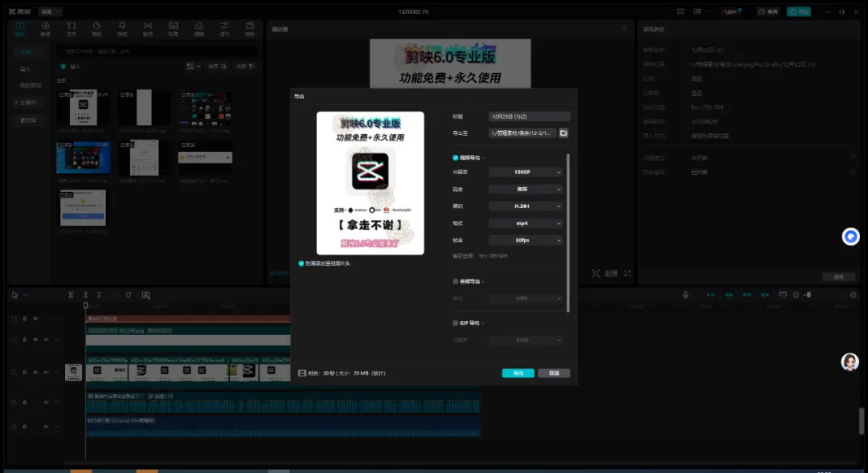Open the frame rate dropdown showing 30fps

coord(526,240)
